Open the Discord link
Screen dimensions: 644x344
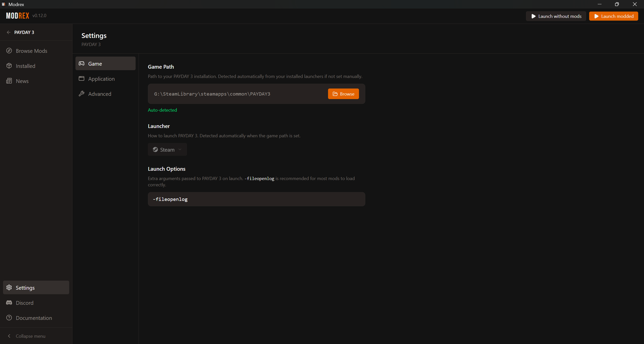[36, 303]
